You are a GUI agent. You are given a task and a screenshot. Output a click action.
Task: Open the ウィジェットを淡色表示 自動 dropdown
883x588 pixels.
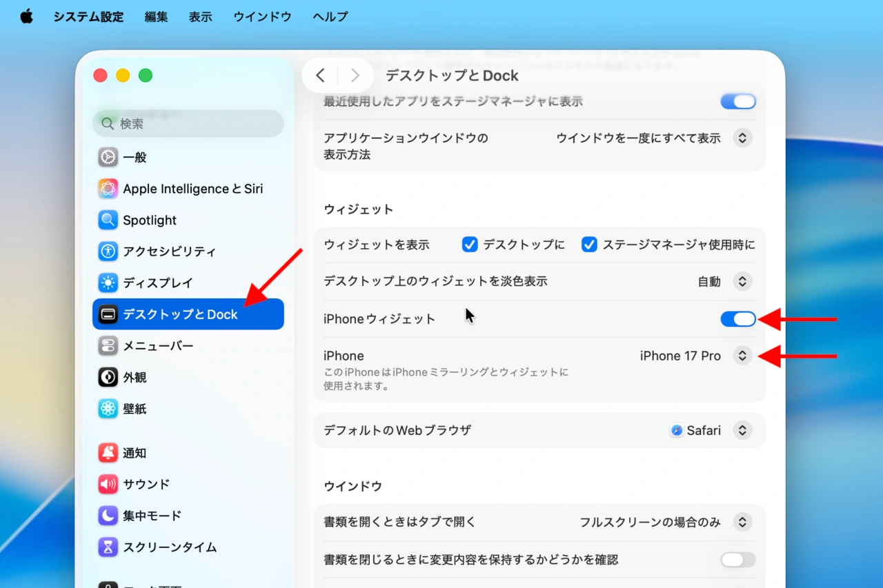pyautogui.click(x=742, y=281)
